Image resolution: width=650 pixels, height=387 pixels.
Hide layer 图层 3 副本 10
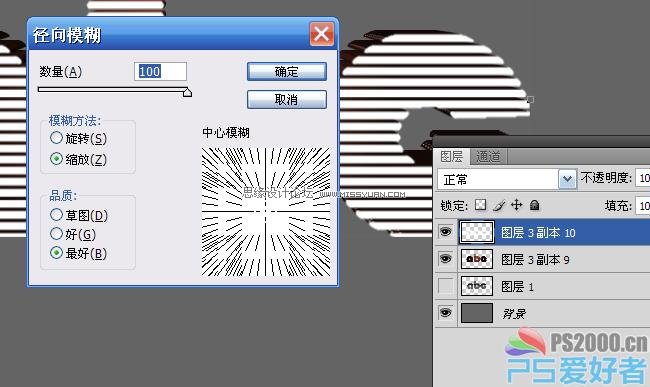point(446,232)
